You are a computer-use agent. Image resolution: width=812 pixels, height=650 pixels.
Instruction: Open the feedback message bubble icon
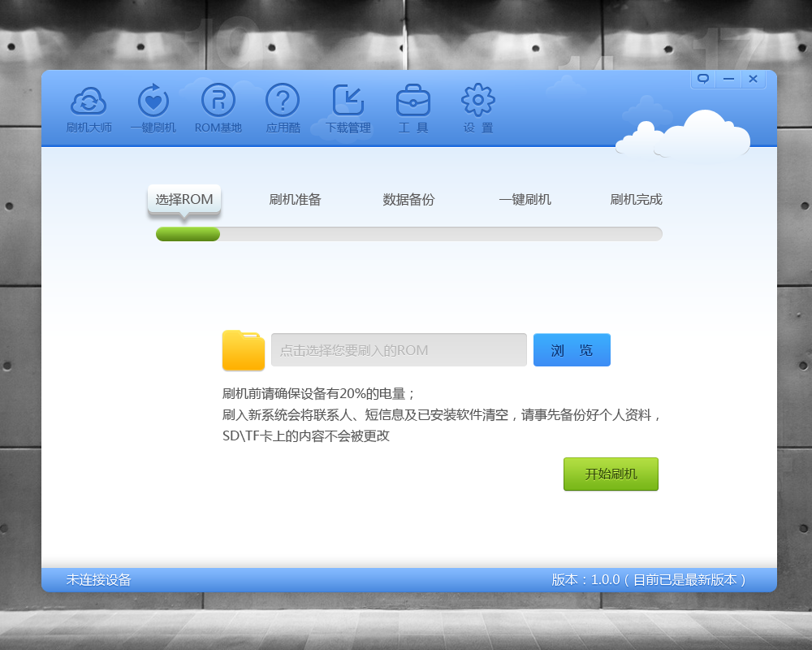(700, 79)
